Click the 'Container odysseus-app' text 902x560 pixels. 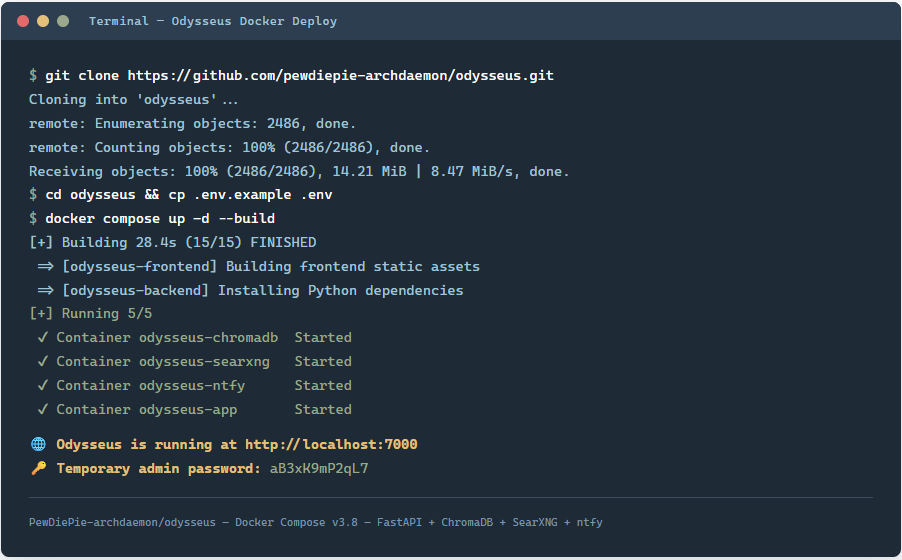[x=147, y=409]
